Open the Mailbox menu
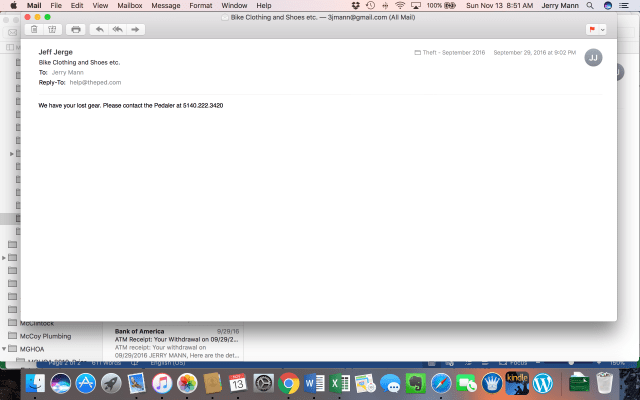 coord(130,6)
